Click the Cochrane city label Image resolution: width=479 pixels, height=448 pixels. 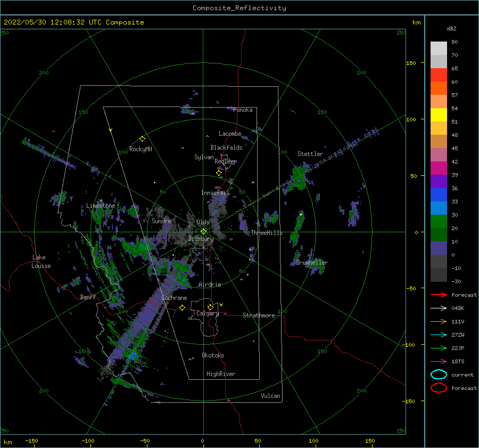pos(174,298)
